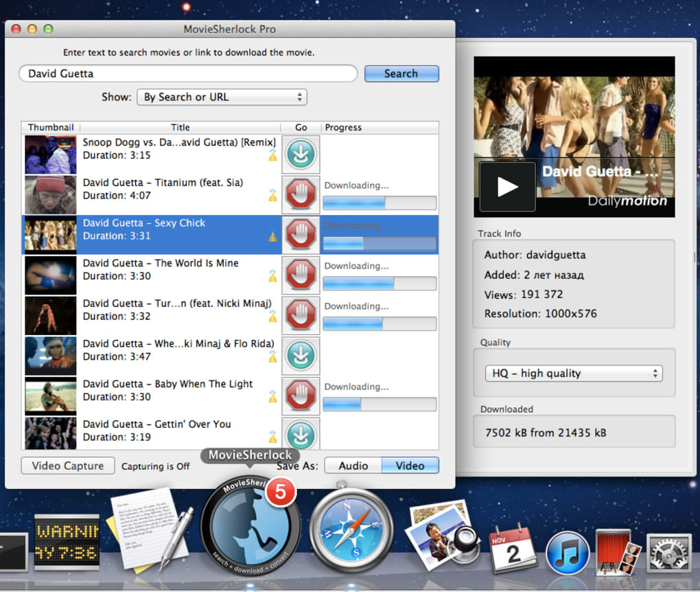Click warning icon on Gettin' Over You row
This screenshot has width=700, height=592.
click(x=272, y=437)
